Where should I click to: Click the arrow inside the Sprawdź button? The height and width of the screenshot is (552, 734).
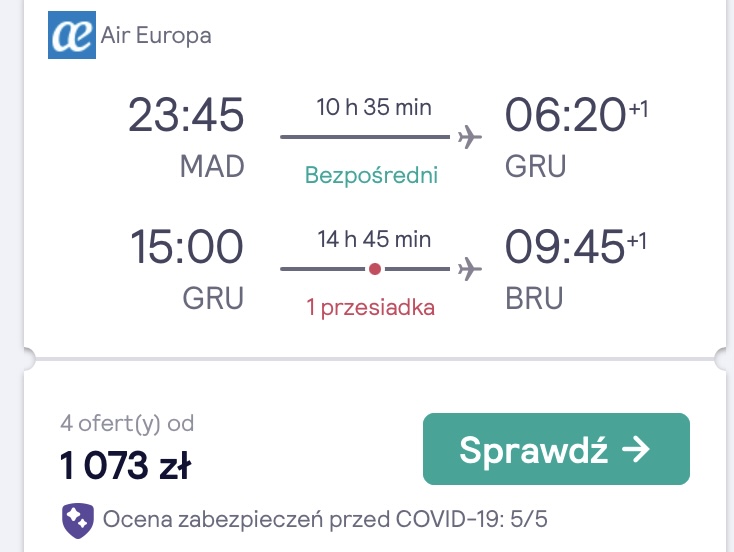pos(635,449)
